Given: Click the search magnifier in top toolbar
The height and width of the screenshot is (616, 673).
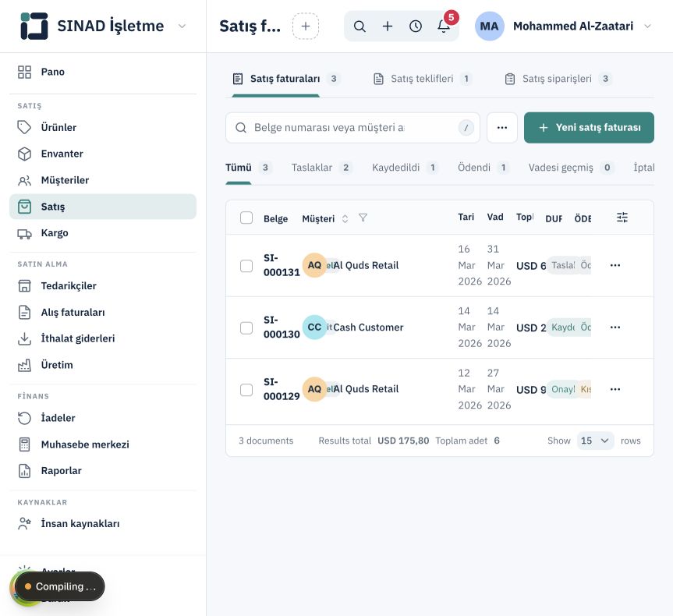Looking at the screenshot, I should (x=360, y=27).
